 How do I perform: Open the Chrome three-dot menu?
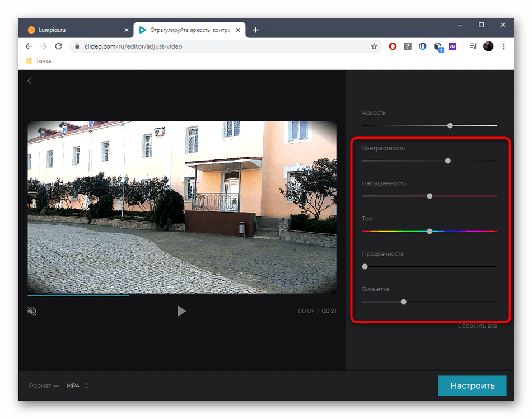point(503,46)
